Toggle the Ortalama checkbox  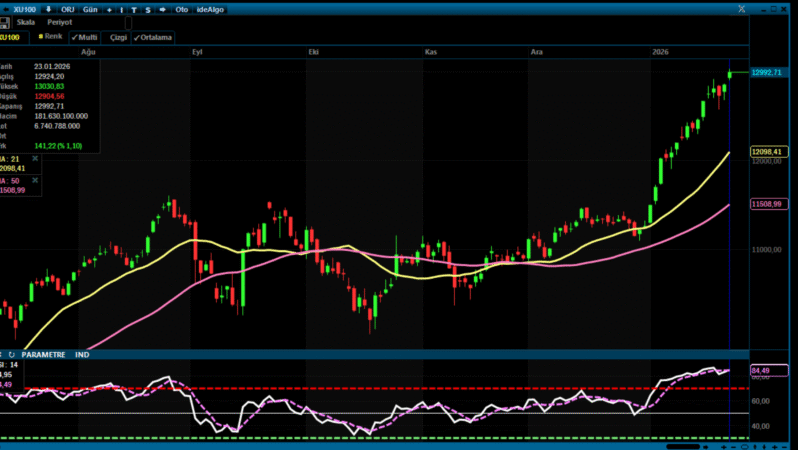pos(153,37)
